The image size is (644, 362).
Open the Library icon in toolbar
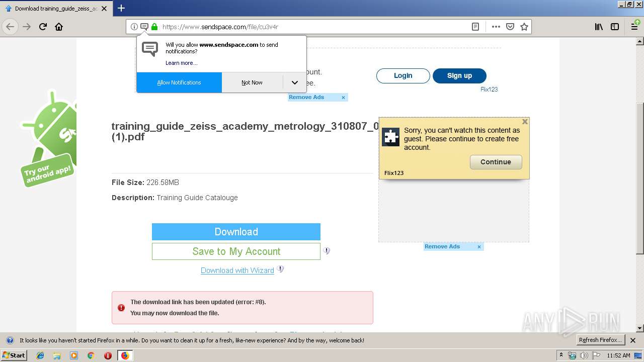point(599,27)
